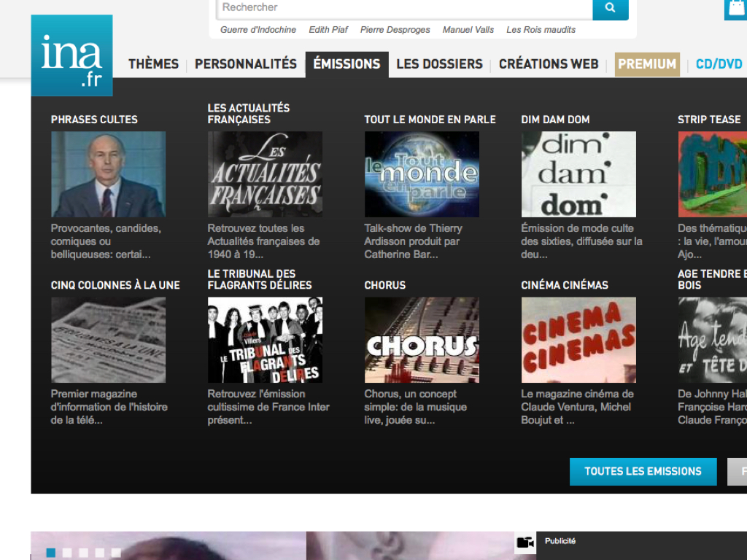Click the Guerre d'Indochine suggestion

(x=258, y=29)
